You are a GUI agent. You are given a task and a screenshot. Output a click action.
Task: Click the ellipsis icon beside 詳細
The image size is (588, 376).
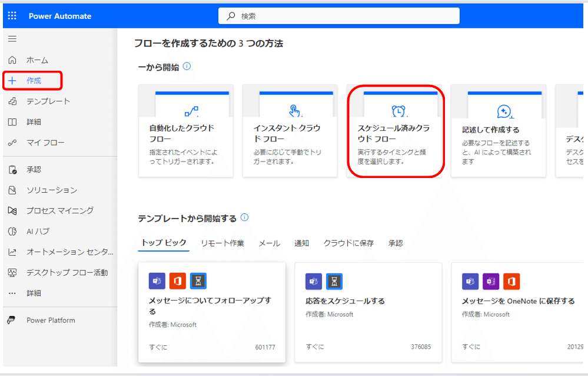click(12, 293)
